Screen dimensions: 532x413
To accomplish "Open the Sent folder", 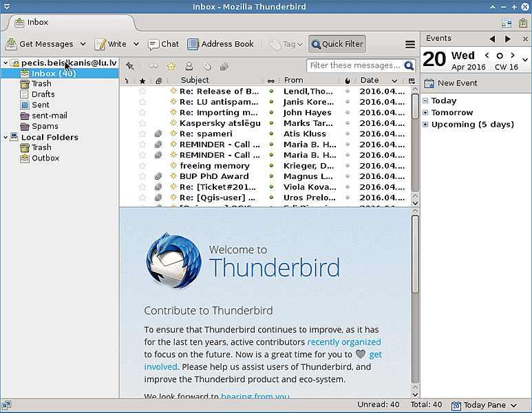I will (x=41, y=105).
